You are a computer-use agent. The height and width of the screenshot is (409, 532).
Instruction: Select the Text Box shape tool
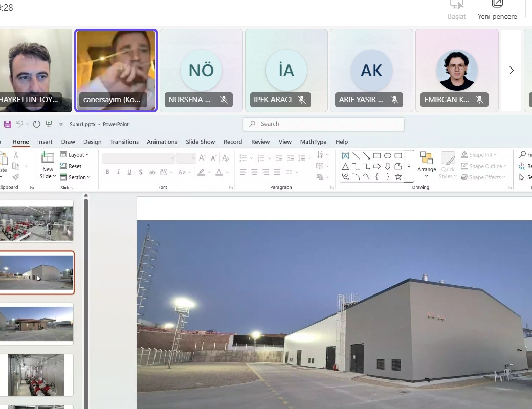(345, 156)
